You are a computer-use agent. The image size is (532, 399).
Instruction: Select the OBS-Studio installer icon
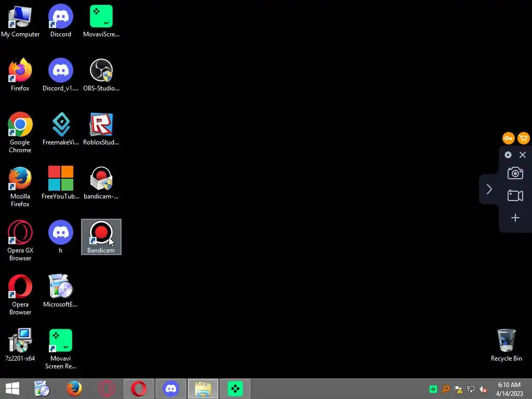101,75
